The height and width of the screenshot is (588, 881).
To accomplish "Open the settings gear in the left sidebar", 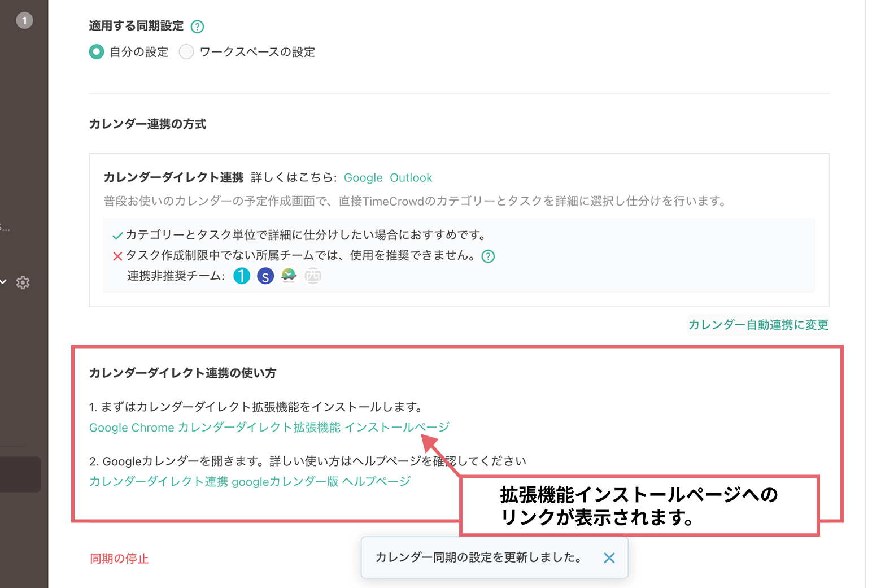I will (x=23, y=282).
